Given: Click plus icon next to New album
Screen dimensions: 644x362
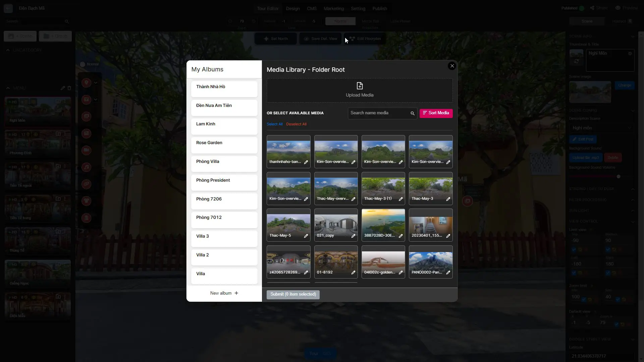Looking at the screenshot, I should click(x=236, y=293).
